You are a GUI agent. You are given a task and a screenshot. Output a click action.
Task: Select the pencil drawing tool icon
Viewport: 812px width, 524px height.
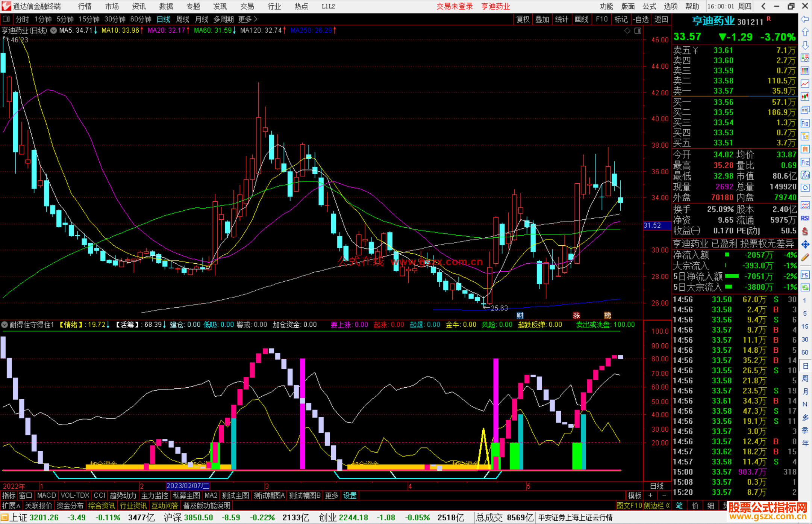(805, 258)
